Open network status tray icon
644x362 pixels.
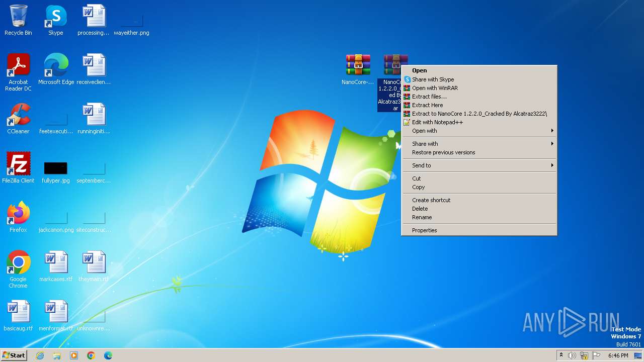coord(584,355)
